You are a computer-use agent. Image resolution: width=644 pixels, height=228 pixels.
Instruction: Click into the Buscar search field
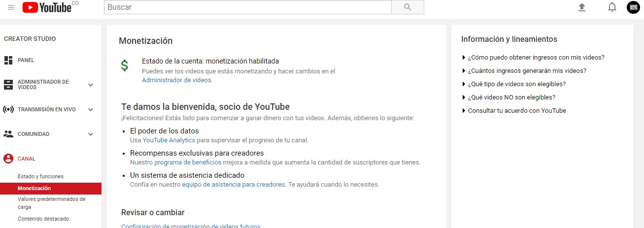coord(247,7)
